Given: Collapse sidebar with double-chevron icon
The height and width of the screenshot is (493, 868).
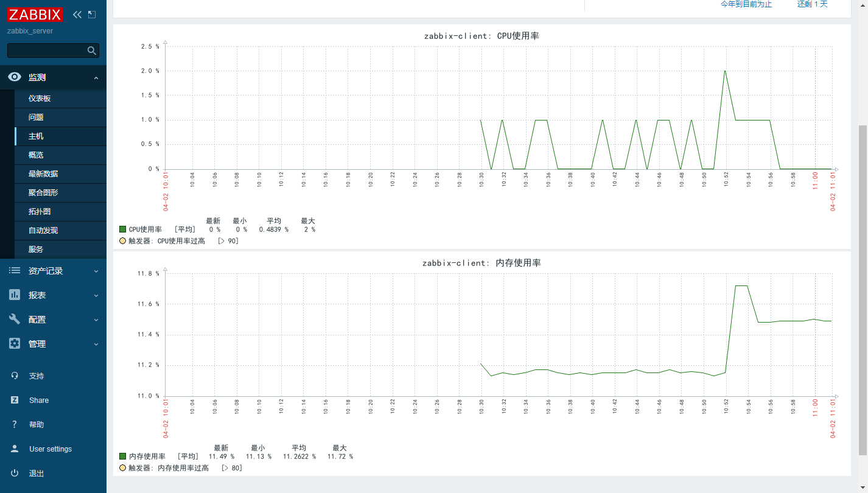Looking at the screenshot, I should click(77, 14).
